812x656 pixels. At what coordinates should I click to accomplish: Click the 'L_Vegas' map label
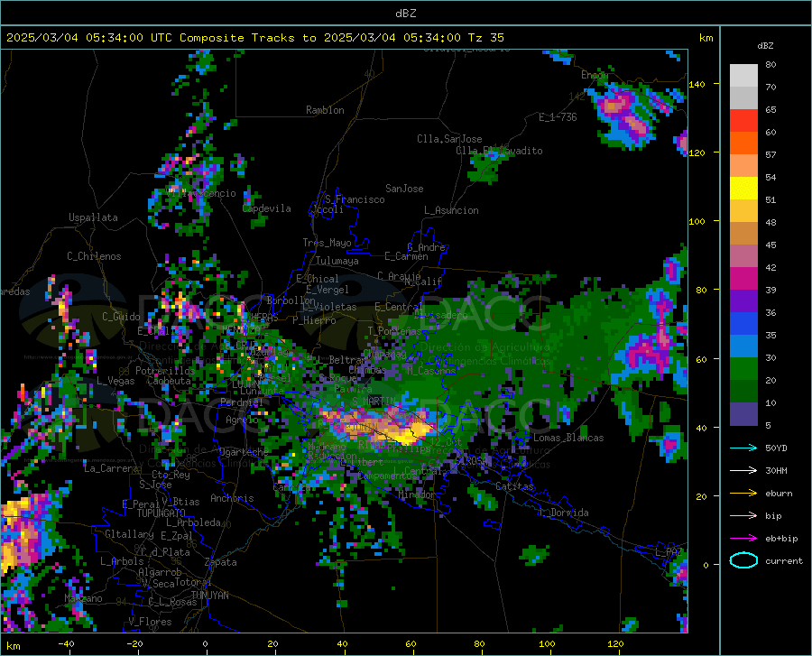click(115, 381)
